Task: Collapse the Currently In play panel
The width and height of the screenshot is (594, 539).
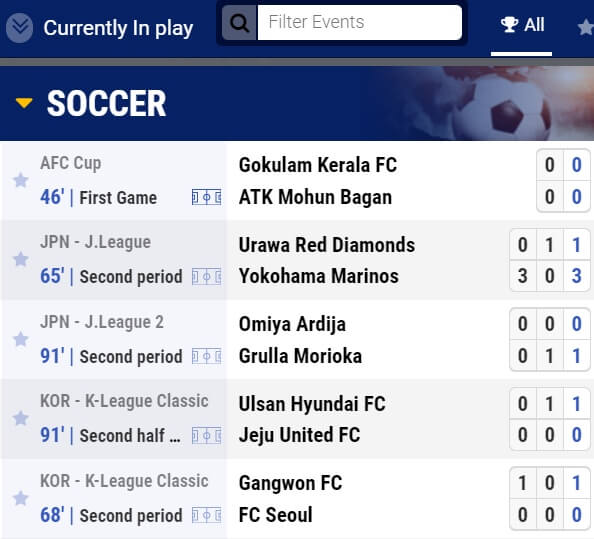Action: pyautogui.click(x=19, y=28)
